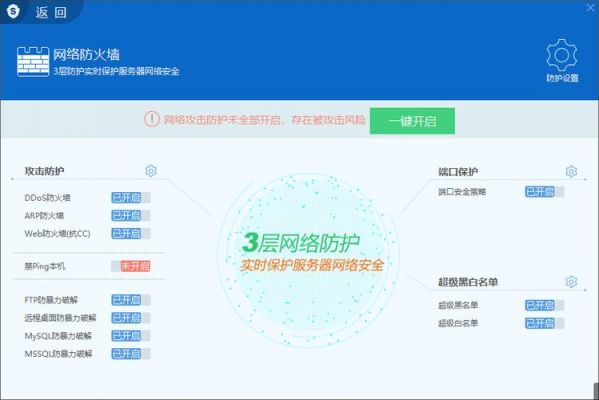Click the 端口安全策略 label

pos(462,191)
